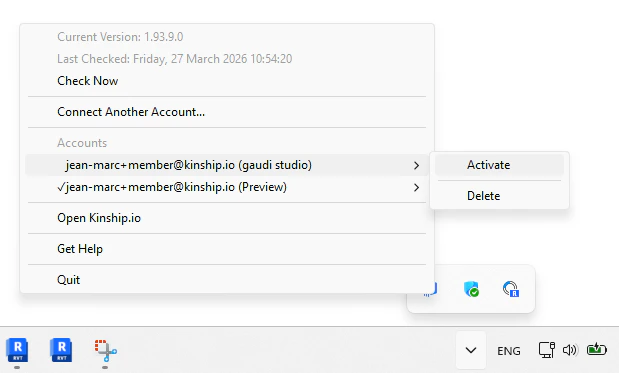Click the Accounts section header
The image size is (619, 373).
[82, 143]
